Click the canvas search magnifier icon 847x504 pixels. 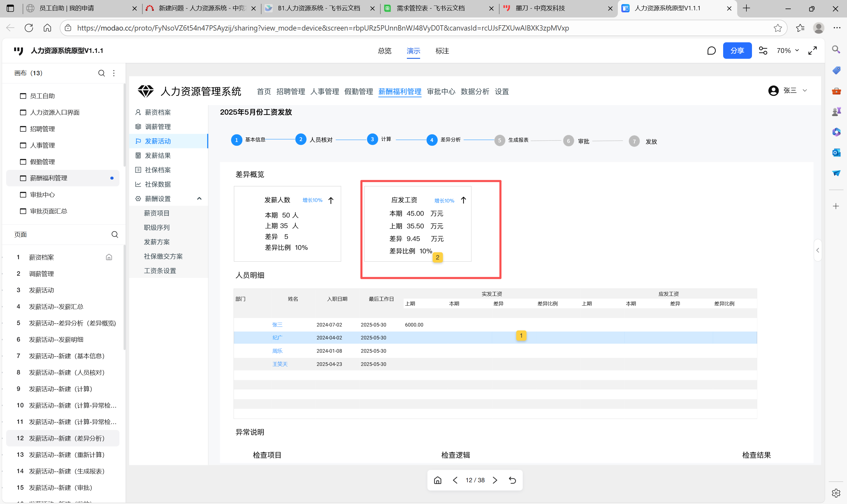(x=101, y=73)
